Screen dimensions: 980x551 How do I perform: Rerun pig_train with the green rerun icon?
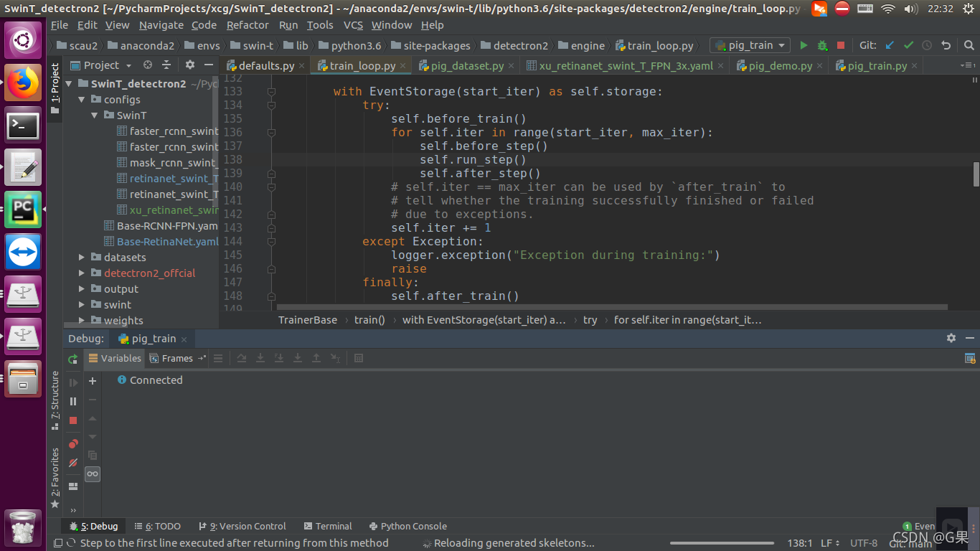pos(72,358)
